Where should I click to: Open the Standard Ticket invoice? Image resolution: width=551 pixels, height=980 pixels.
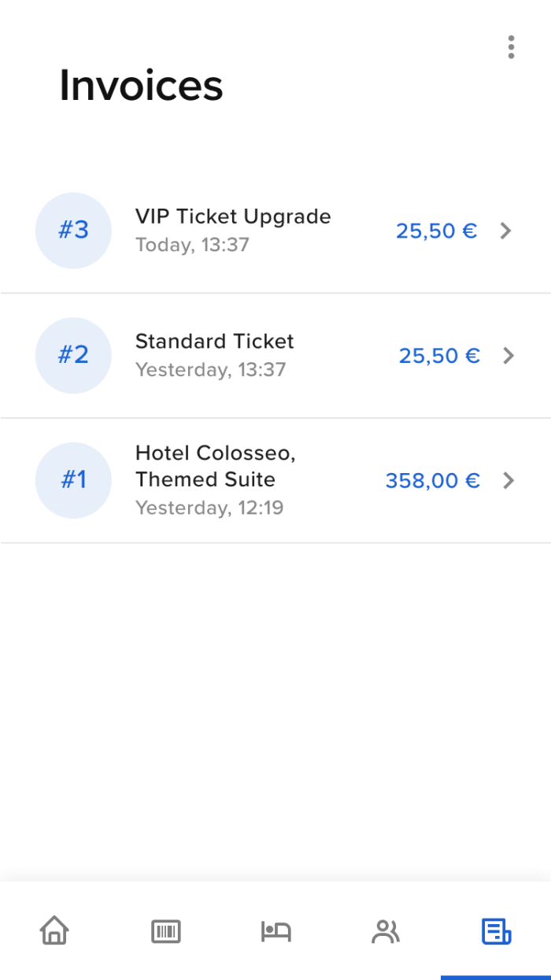pos(214,342)
